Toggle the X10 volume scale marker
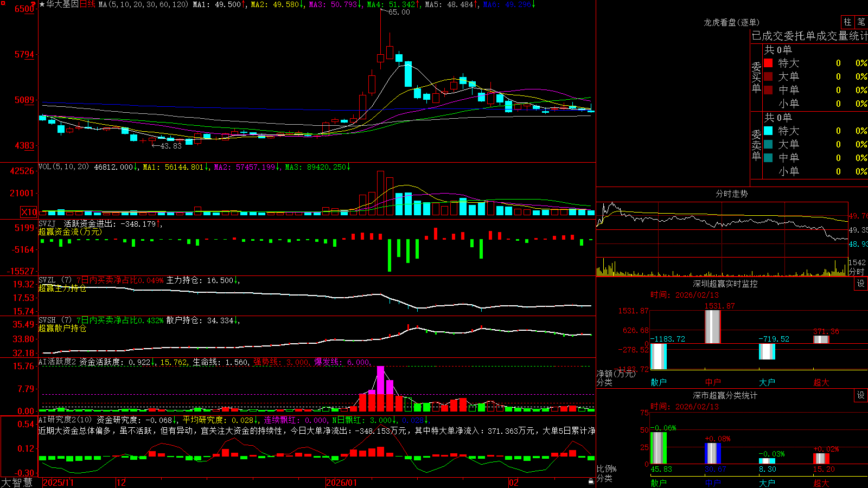868x488 pixels. pos(29,212)
